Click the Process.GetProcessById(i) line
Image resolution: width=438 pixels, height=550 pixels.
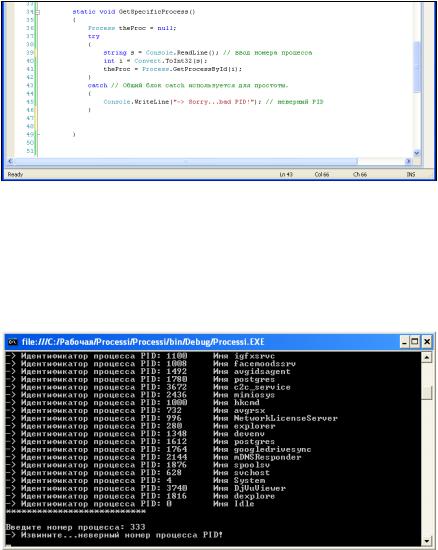(173, 69)
